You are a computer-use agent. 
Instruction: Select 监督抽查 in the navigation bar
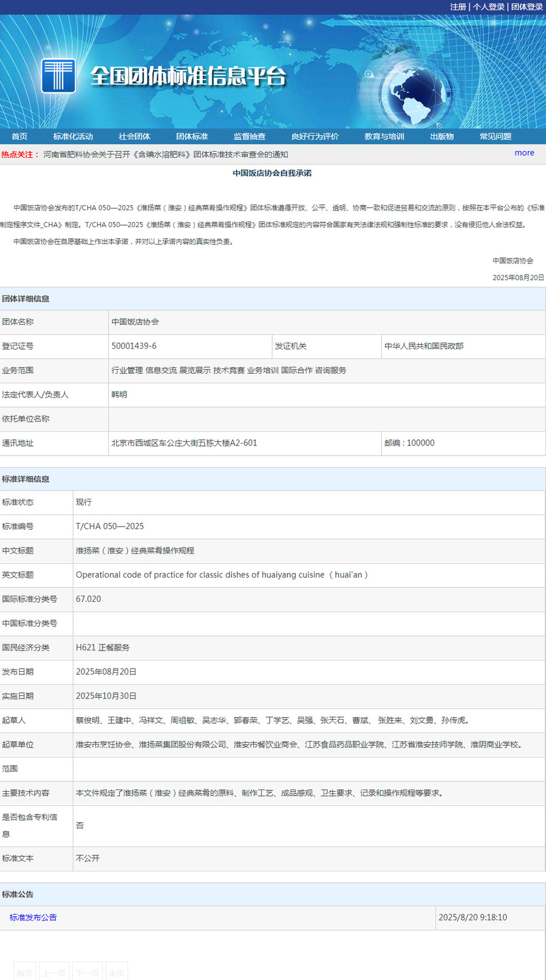(250, 137)
